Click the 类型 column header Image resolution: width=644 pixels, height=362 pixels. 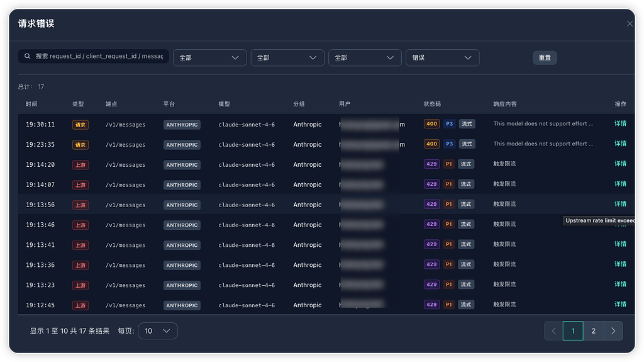point(78,104)
